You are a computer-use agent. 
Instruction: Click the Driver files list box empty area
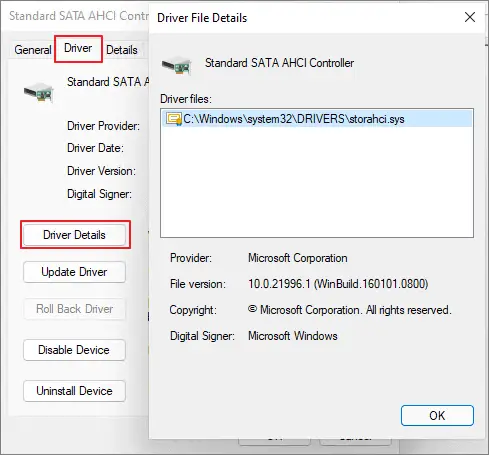317,182
